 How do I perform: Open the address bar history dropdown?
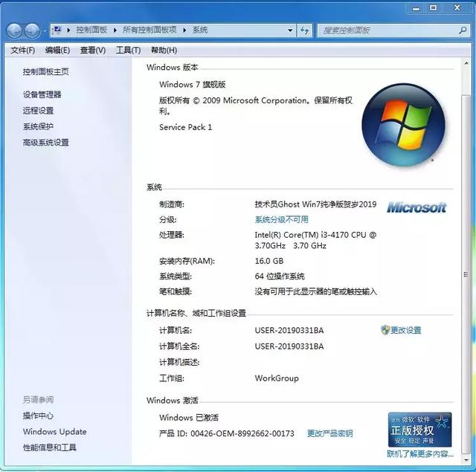(290, 30)
